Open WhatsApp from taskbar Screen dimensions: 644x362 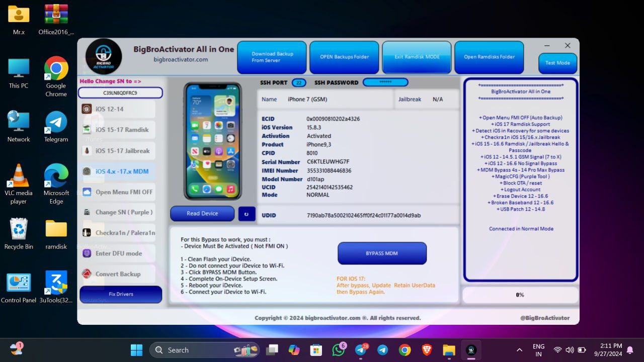(x=339, y=350)
